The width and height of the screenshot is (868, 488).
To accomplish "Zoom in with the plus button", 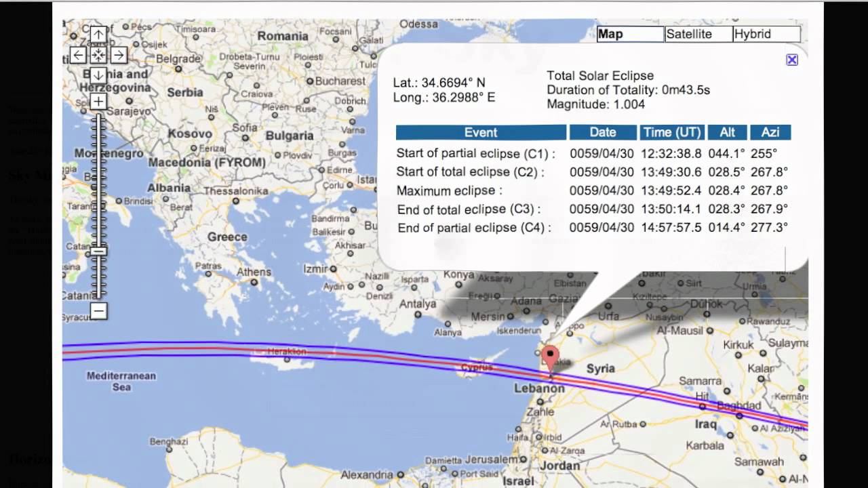I will (x=98, y=102).
